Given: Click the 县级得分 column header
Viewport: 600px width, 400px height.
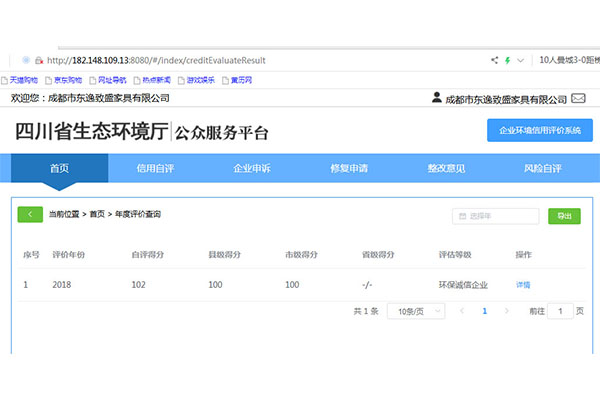Looking at the screenshot, I should click(x=224, y=255).
